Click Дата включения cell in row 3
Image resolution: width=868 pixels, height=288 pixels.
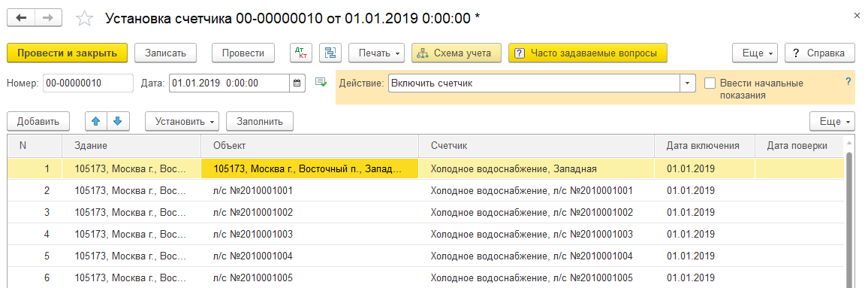704,212
